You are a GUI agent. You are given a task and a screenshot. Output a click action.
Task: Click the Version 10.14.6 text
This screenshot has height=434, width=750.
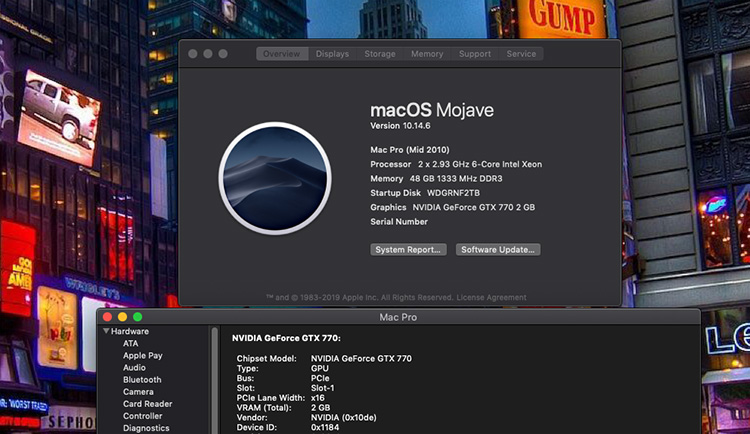tap(400, 126)
